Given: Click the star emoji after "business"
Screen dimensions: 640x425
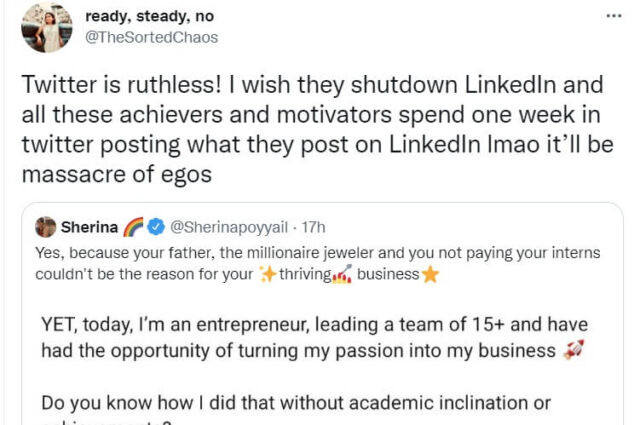Looking at the screenshot, I should tap(430, 275).
